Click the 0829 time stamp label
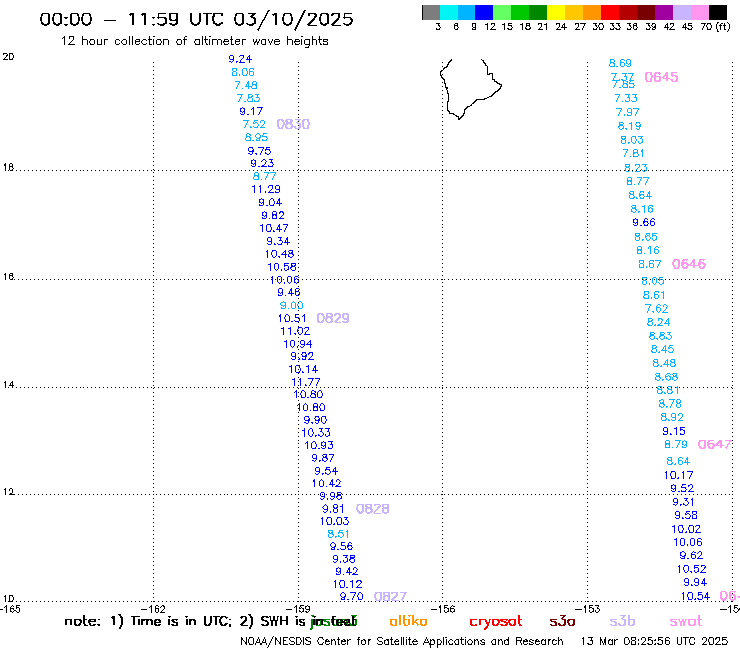 [333, 318]
